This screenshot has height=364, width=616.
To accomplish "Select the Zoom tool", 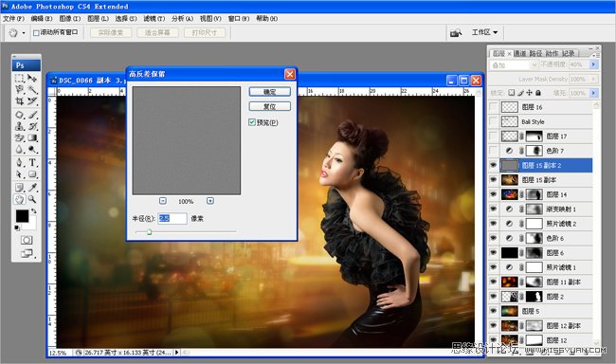I will click(x=32, y=199).
